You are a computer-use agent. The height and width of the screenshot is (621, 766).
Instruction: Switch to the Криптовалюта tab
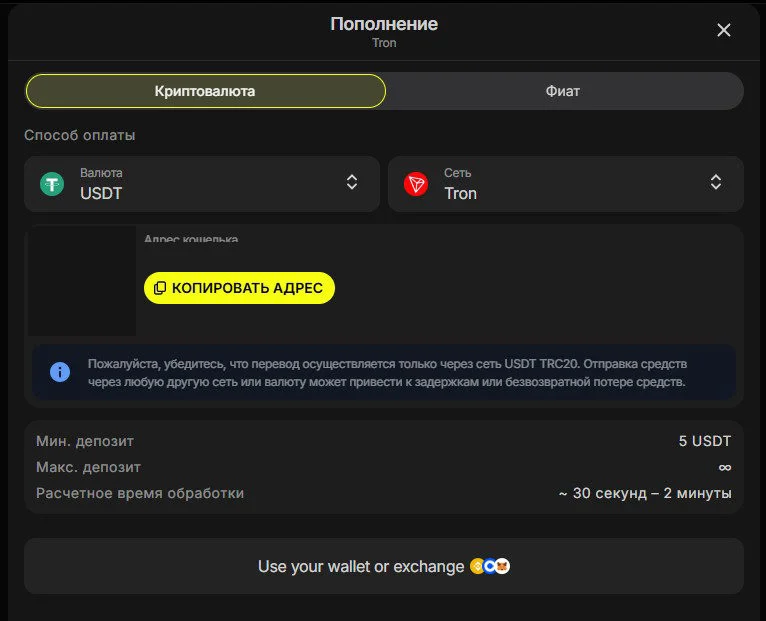[x=206, y=91]
